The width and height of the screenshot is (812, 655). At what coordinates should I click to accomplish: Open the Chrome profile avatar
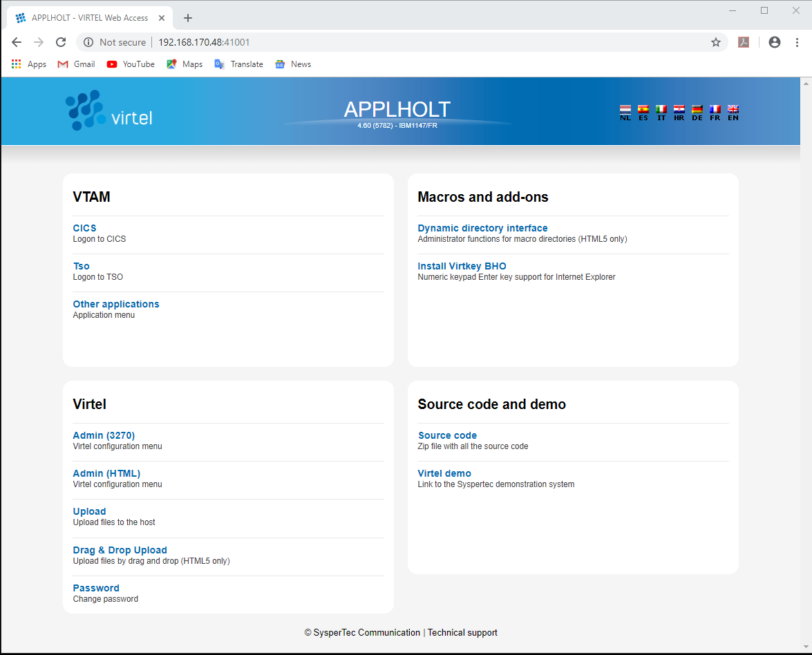pyautogui.click(x=775, y=42)
